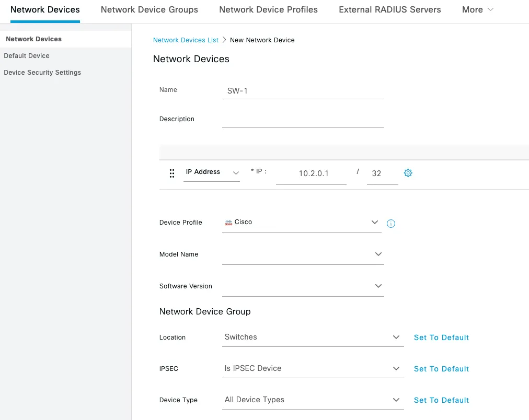Open the settings gear beside the IP mask

[408, 172]
